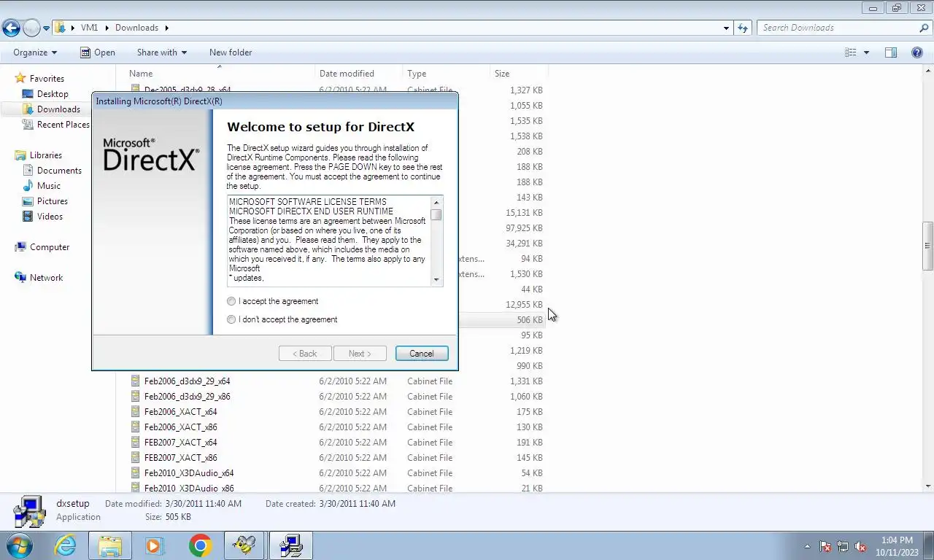Open Desktop in Favorites

(x=53, y=94)
